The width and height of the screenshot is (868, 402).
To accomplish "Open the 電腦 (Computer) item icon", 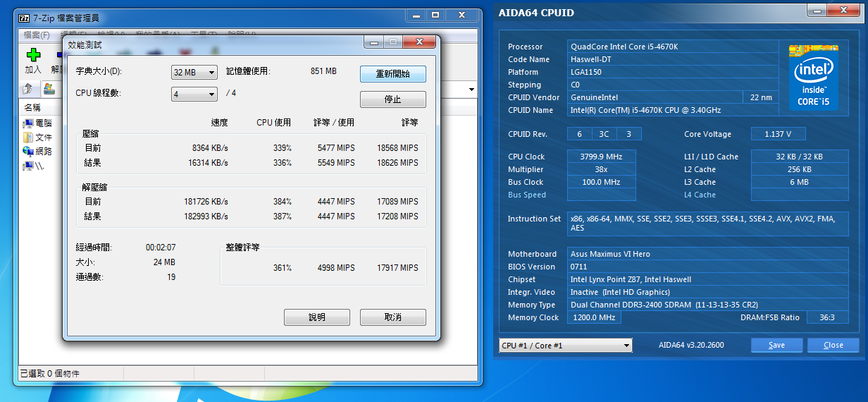I will [27, 123].
